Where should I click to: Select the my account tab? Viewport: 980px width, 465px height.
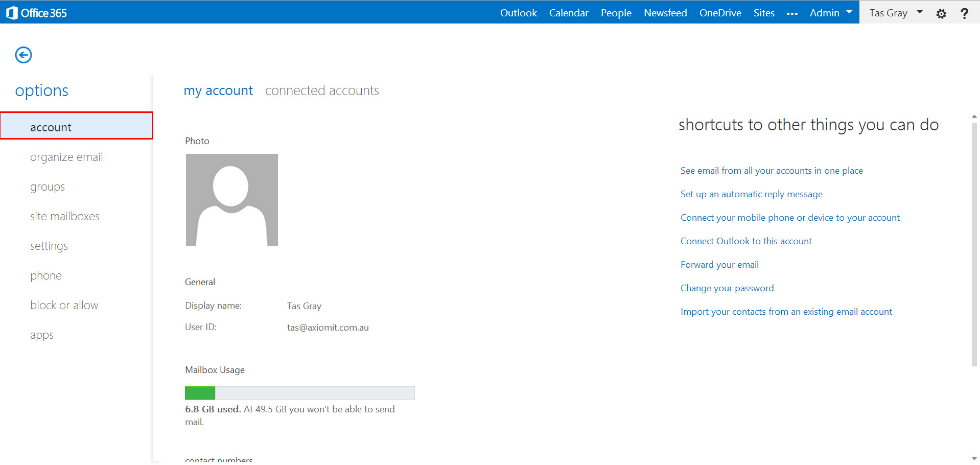pyautogui.click(x=218, y=90)
